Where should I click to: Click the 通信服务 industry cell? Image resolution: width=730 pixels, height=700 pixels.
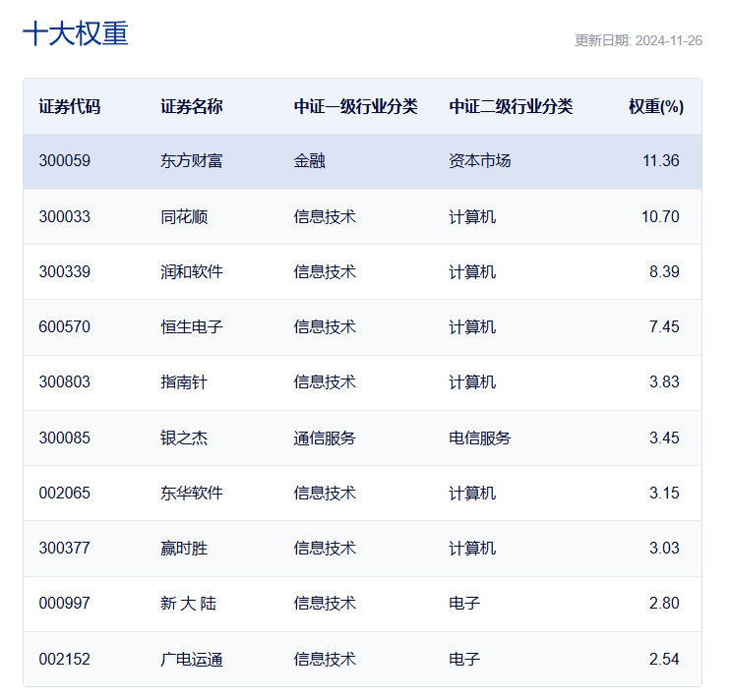pos(325,438)
